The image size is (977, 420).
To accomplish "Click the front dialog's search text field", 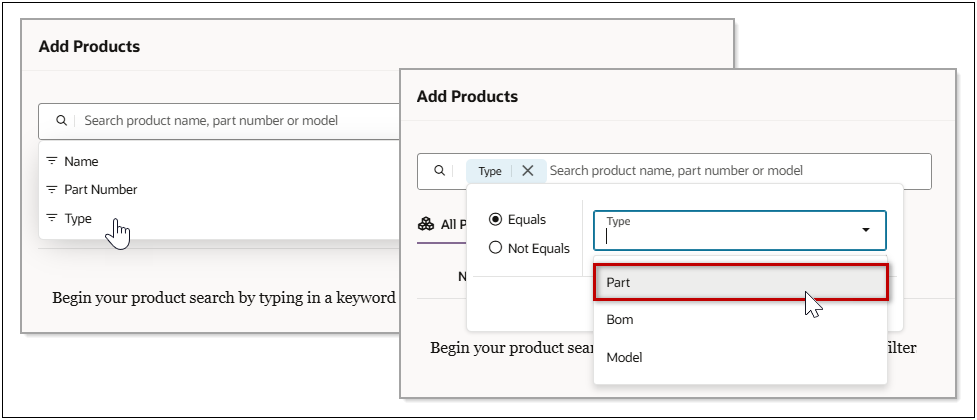I will click(x=730, y=171).
